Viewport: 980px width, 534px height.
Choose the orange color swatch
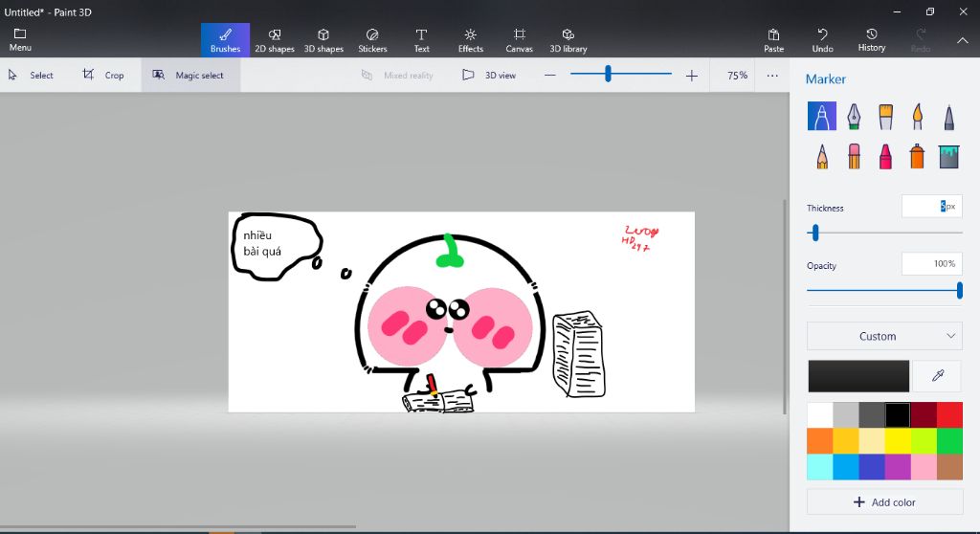(x=819, y=441)
